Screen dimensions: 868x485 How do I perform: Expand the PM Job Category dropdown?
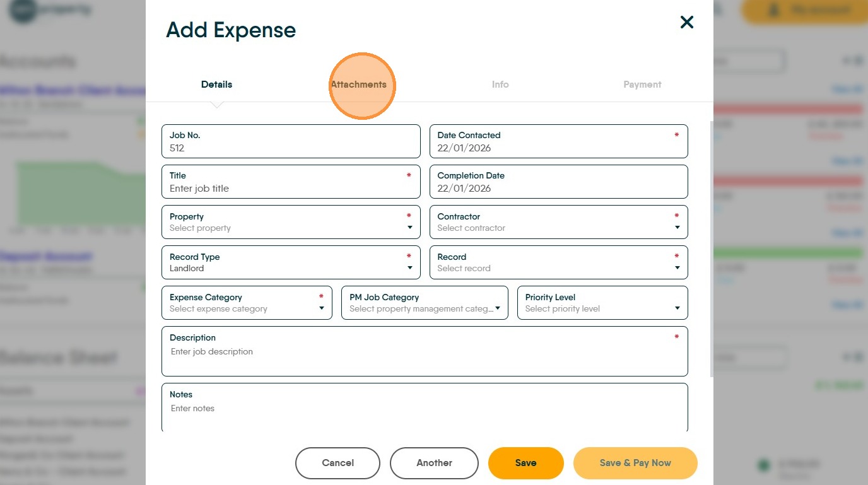point(425,303)
